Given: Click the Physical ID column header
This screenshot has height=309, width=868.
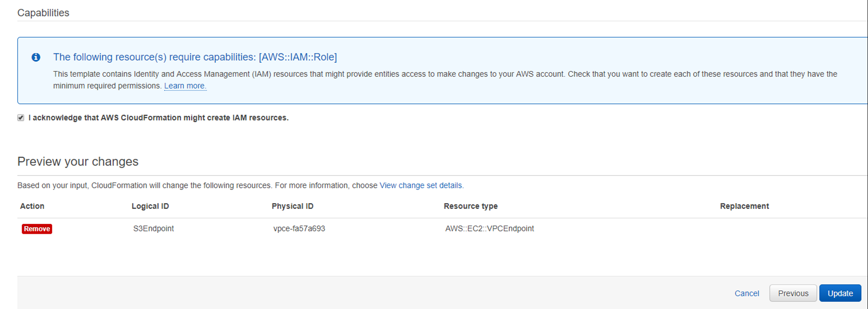Looking at the screenshot, I should pyautogui.click(x=292, y=206).
